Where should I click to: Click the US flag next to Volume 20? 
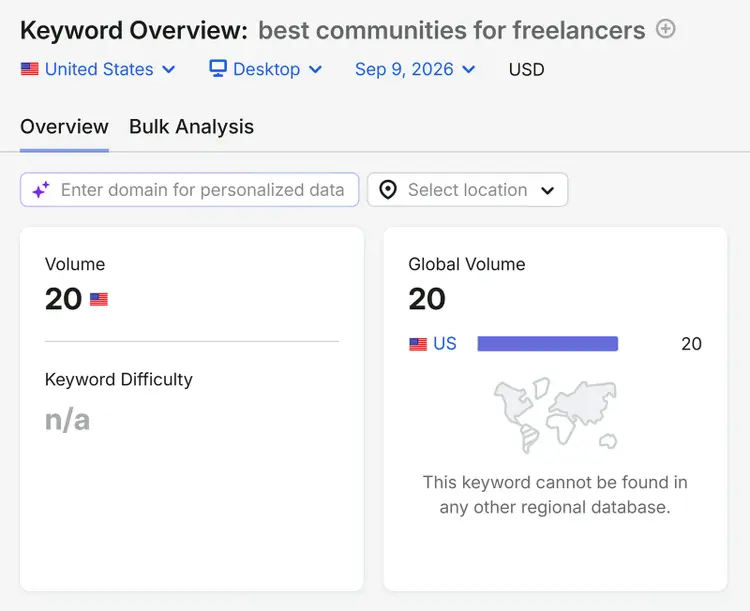(x=99, y=300)
